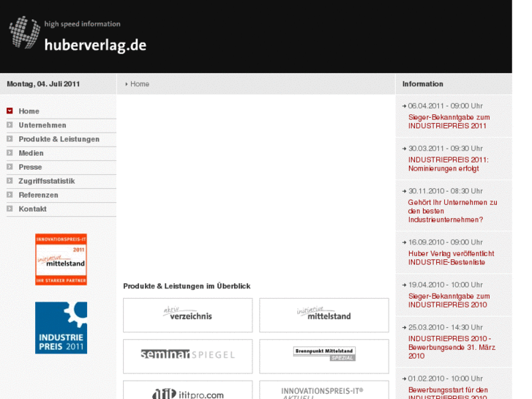Click the huberverlag.de globe logo
This screenshot has width=532, height=399.
tap(24, 32)
